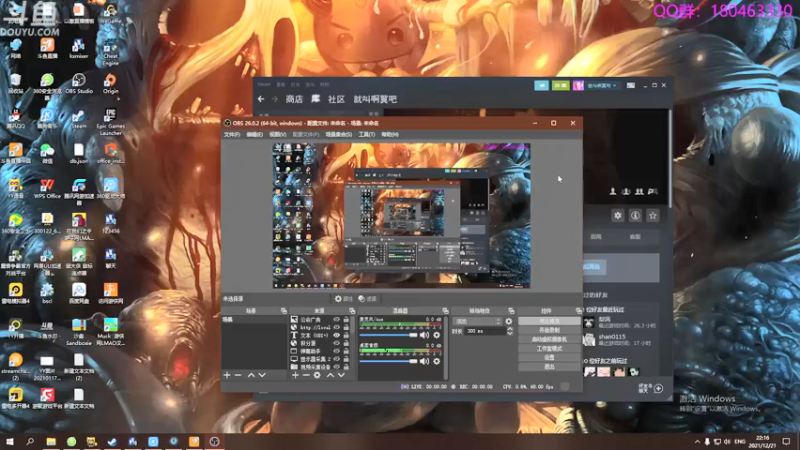
Task: Open Sandboxie desktop shortcut
Action: (79, 333)
